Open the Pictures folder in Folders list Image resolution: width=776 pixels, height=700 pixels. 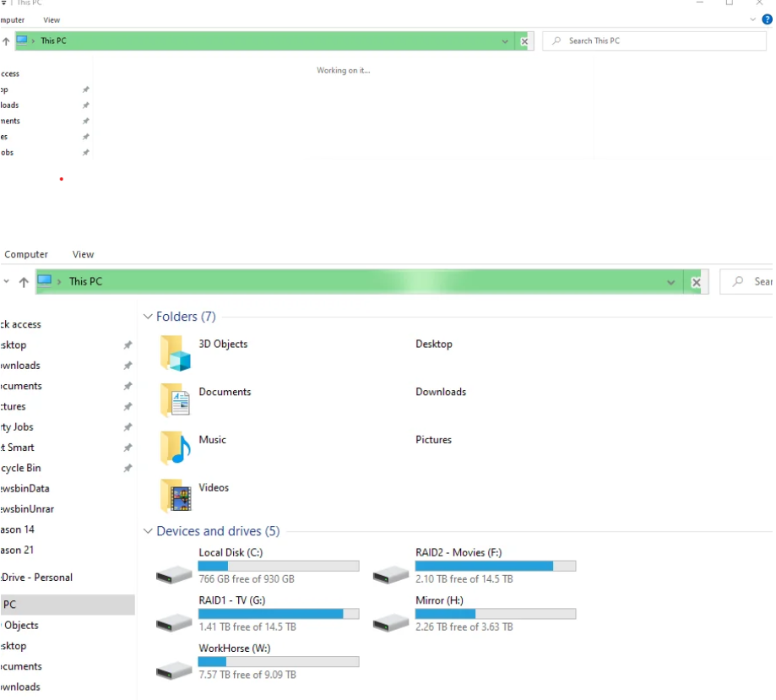(x=433, y=440)
